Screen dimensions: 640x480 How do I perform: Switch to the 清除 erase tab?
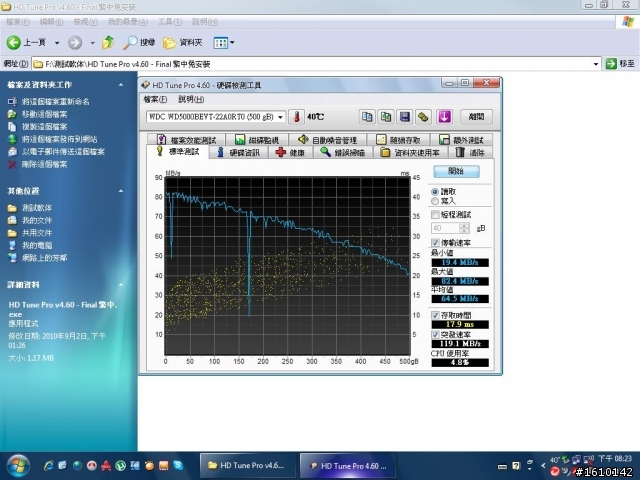coord(471,153)
